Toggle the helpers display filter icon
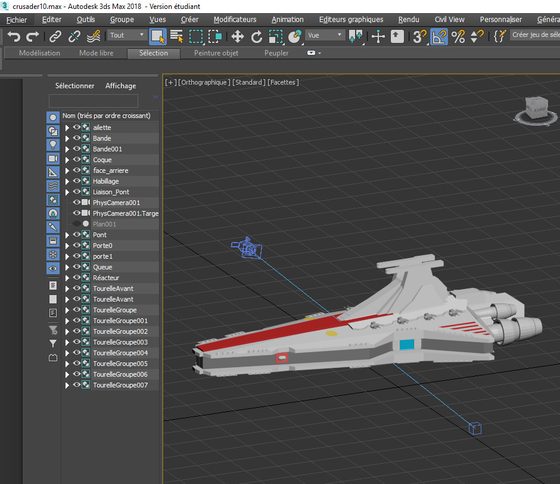 tap(53, 172)
